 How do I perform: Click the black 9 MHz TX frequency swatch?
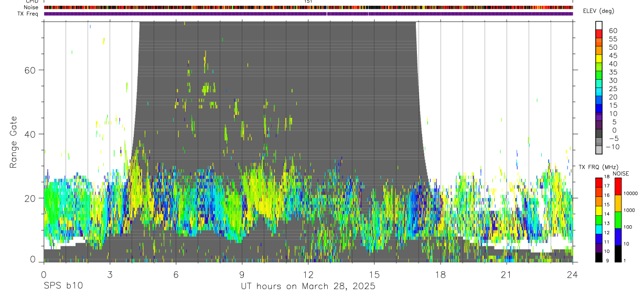point(598,257)
